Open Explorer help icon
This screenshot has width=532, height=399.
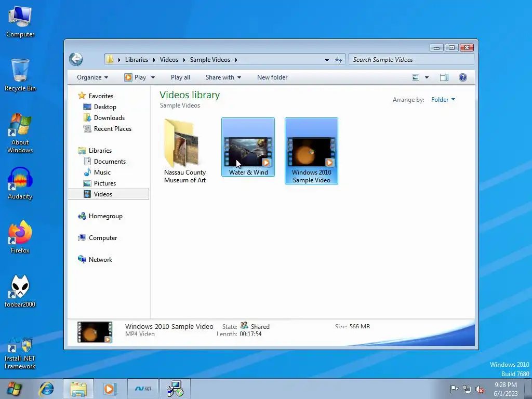[x=463, y=77]
